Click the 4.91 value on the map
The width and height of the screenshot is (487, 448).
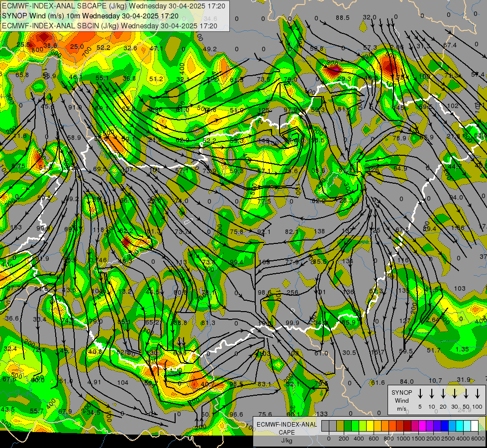tap(94, 382)
